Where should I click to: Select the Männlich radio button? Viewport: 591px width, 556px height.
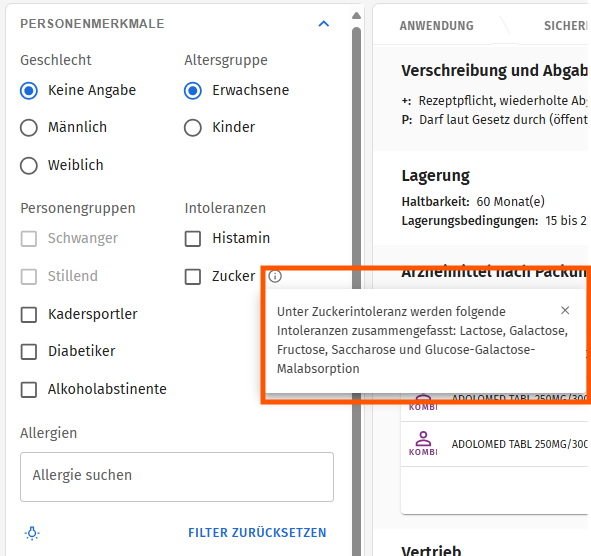(29, 127)
